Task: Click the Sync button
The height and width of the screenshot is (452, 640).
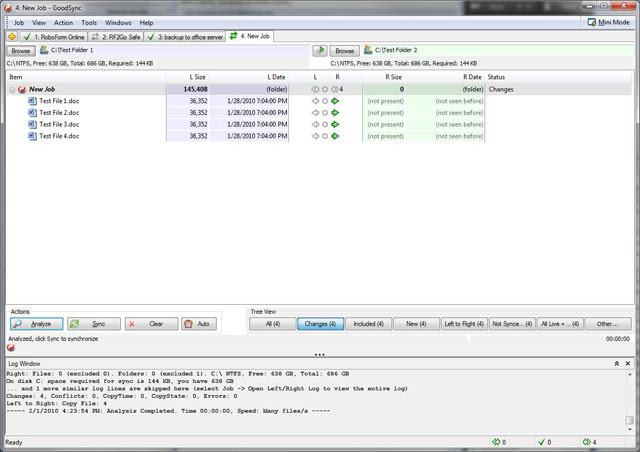Action: tap(94, 324)
